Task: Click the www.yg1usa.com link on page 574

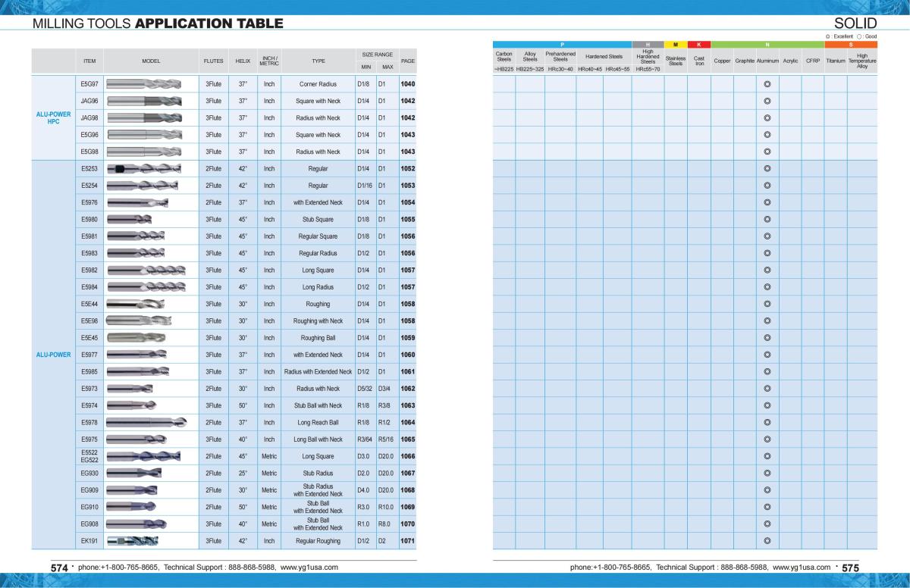Action: [x=309, y=568]
